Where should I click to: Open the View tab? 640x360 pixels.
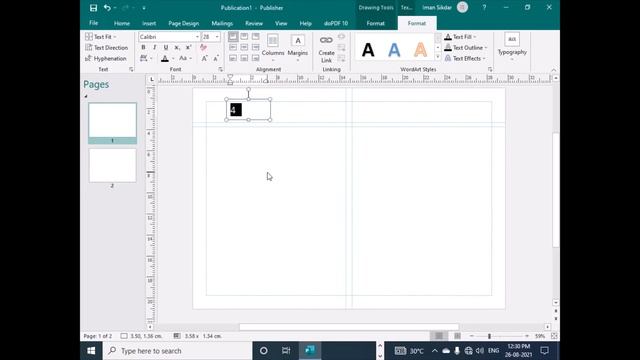[281, 23]
